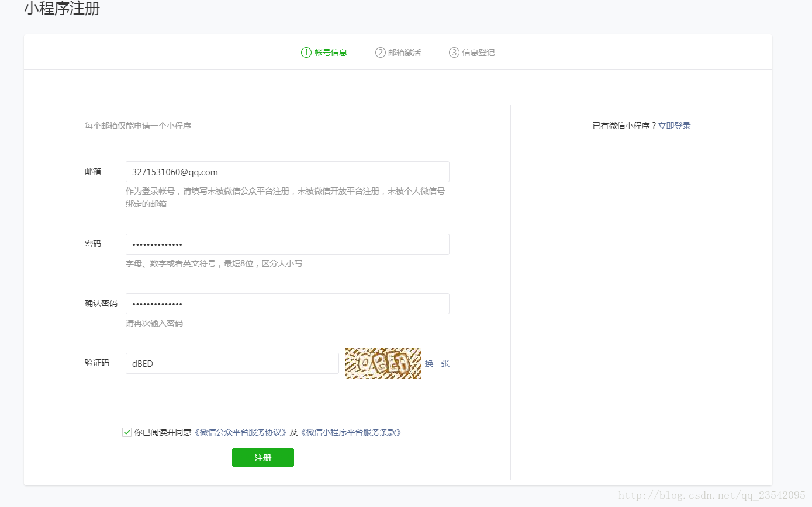Open 《微信公众平台服务协议》 link
Viewport: 812px width, 507px height.
(x=240, y=433)
